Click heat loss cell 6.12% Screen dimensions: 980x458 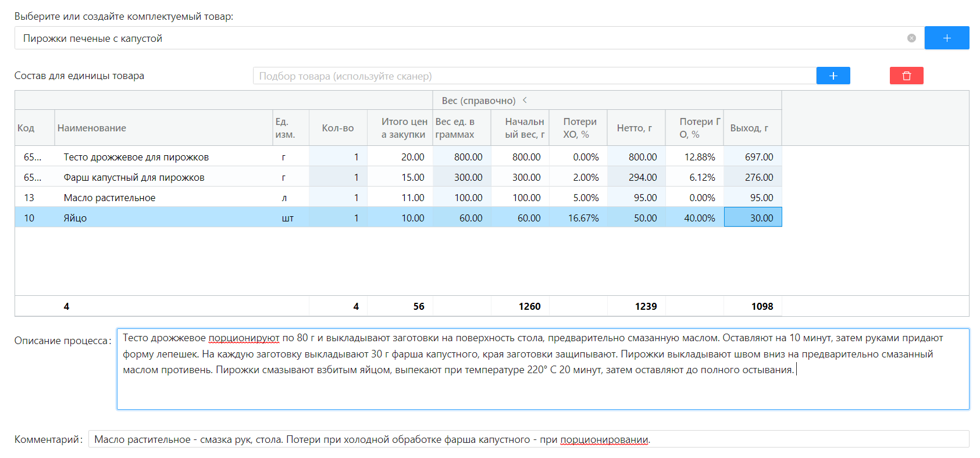pyautogui.click(x=694, y=177)
